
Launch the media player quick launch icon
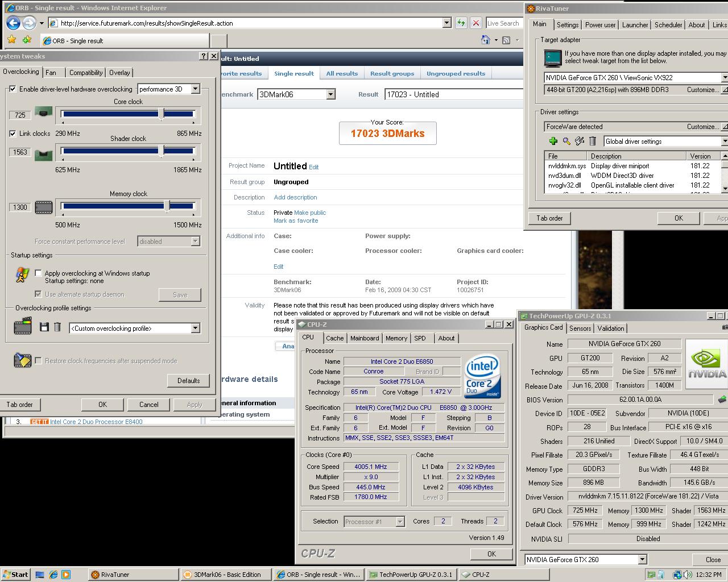[x=66, y=575]
